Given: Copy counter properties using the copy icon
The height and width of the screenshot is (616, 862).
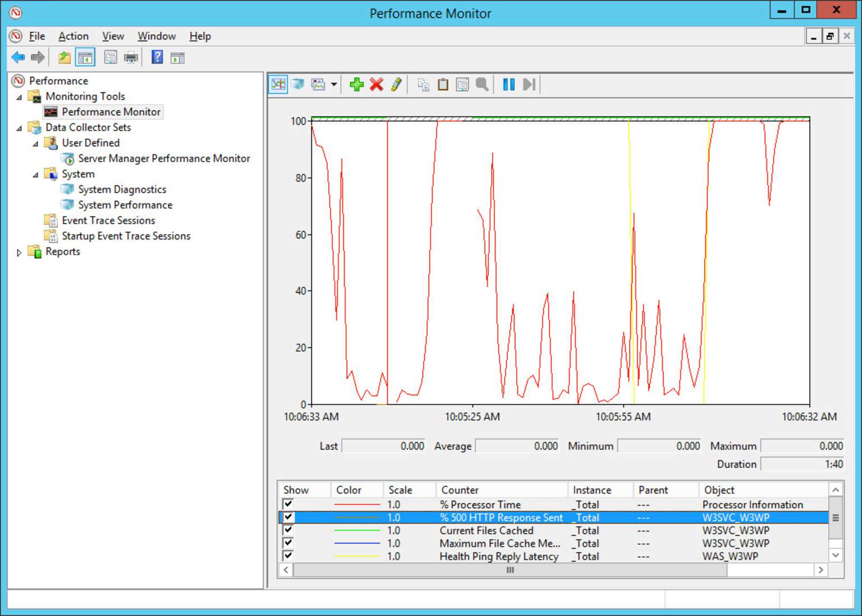Looking at the screenshot, I should (x=422, y=84).
